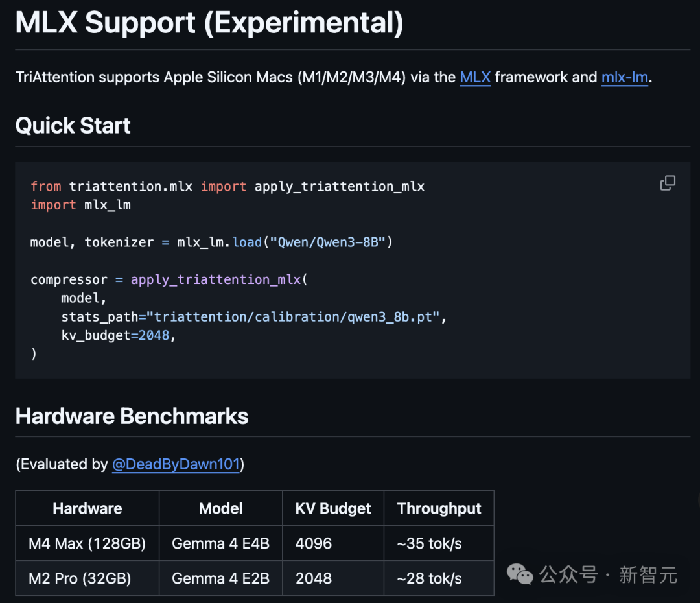Select the Hardware column header
Image resolution: width=700 pixels, height=603 pixels.
87,508
